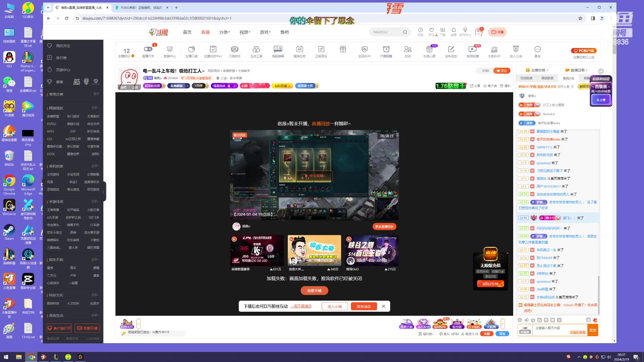Click the 进入小组 button
Screen dimensions: 644x362
click(334, 306)
